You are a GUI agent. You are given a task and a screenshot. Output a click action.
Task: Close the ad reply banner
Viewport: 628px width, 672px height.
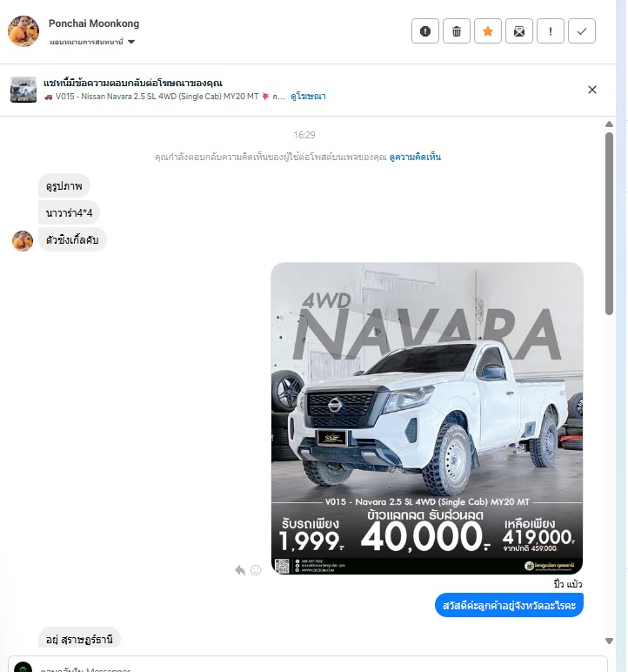click(x=592, y=90)
